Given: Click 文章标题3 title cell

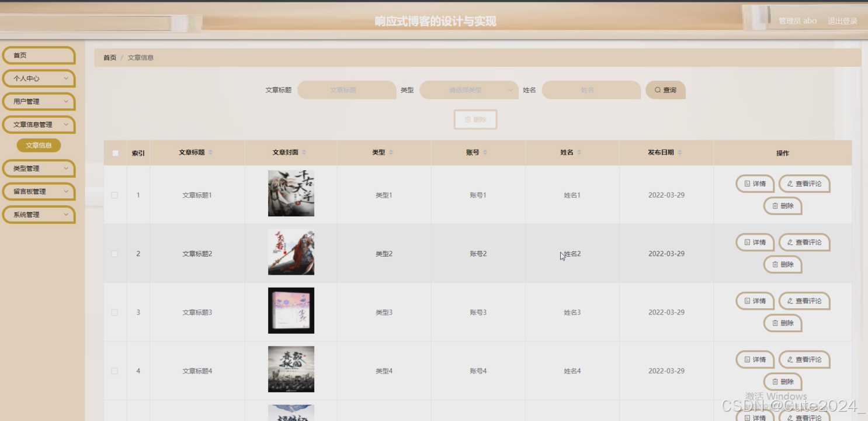Looking at the screenshot, I should pos(197,312).
